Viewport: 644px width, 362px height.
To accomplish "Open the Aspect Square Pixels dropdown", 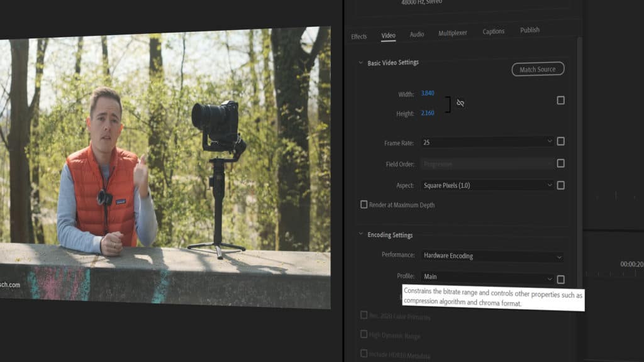I will coord(487,185).
